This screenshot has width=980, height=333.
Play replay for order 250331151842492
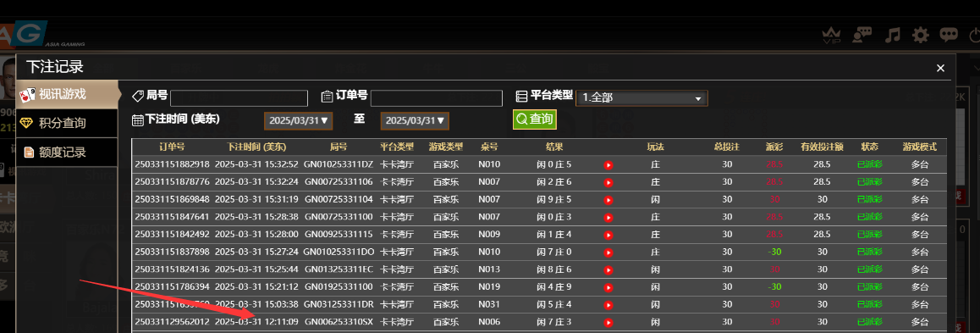click(608, 235)
